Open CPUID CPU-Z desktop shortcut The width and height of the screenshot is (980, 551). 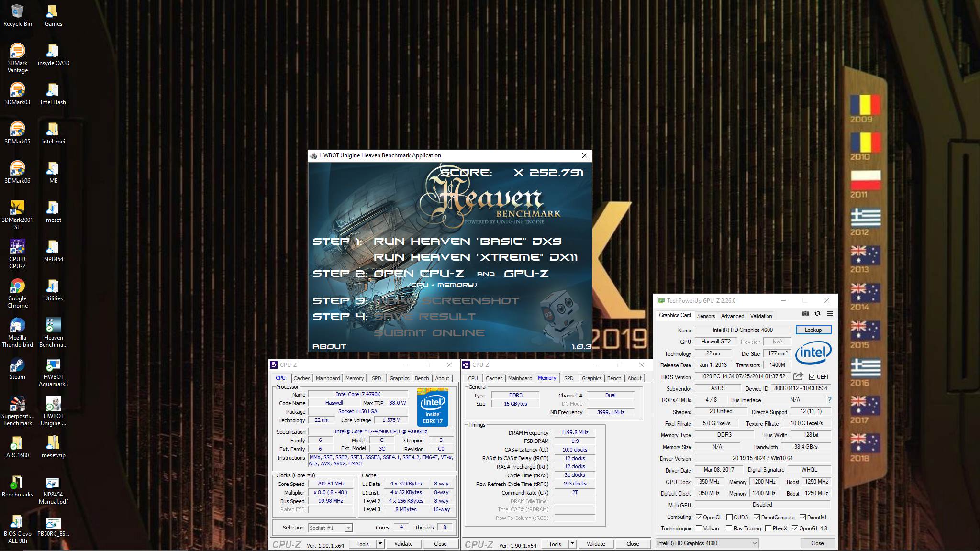(18, 253)
